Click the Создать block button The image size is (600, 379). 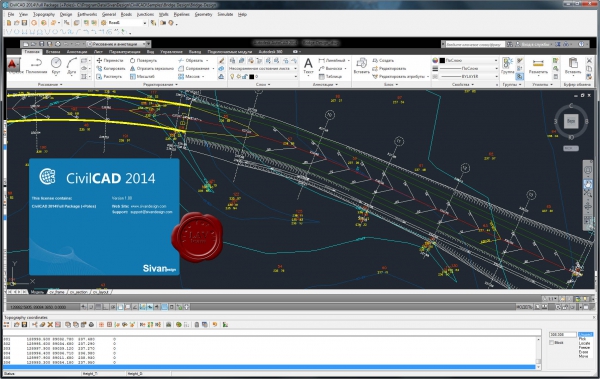point(383,60)
